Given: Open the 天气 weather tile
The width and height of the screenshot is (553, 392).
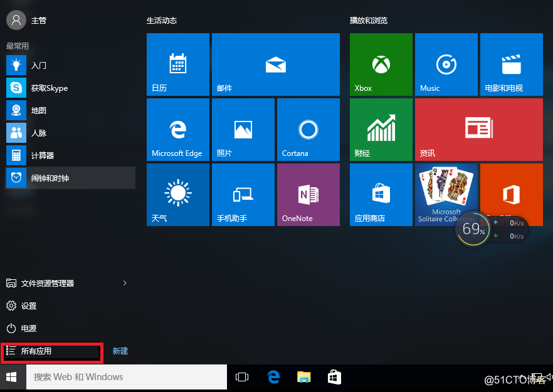Looking at the screenshot, I should click(178, 195).
